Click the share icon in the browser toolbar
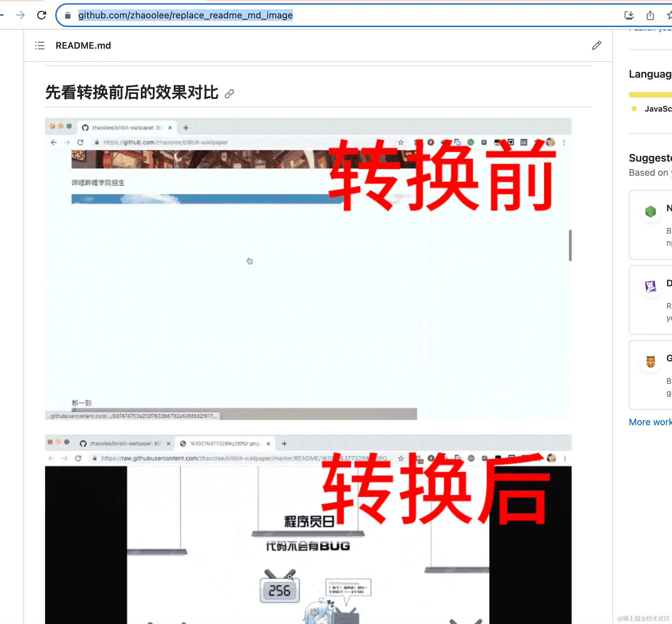Image resolution: width=672 pixels, height=624 pixels. [650, 15]
